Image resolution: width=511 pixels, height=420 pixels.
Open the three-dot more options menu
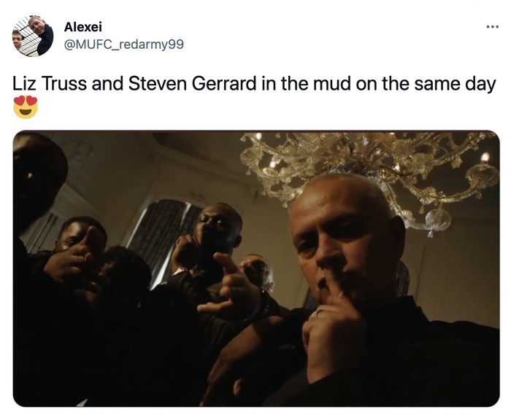[x=493, y=27]
